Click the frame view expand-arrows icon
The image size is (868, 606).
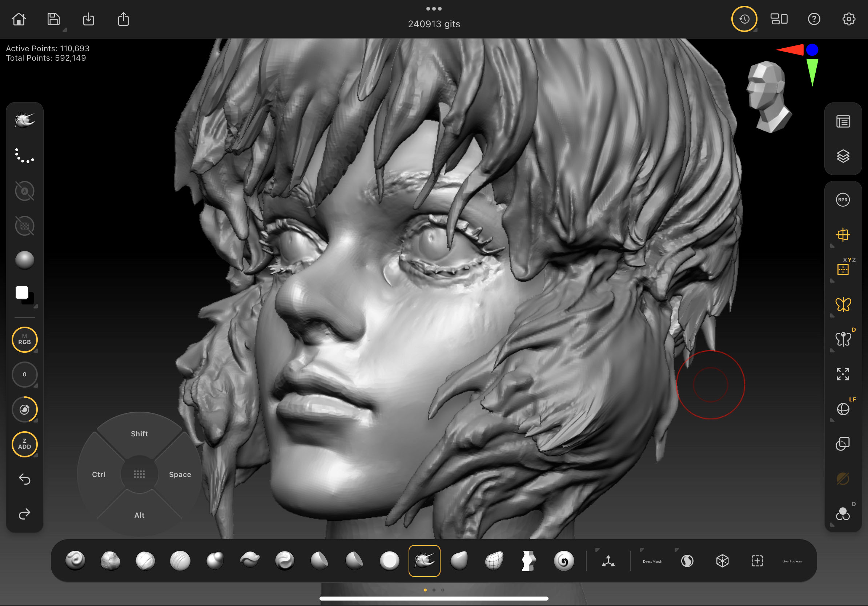pos(843,374)
